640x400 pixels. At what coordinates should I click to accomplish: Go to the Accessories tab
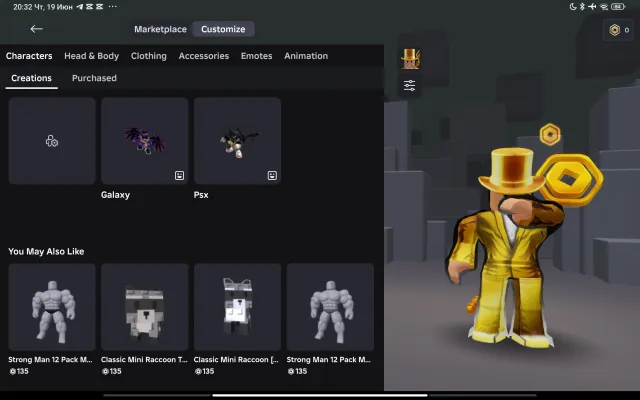click(x=204, y=56)
